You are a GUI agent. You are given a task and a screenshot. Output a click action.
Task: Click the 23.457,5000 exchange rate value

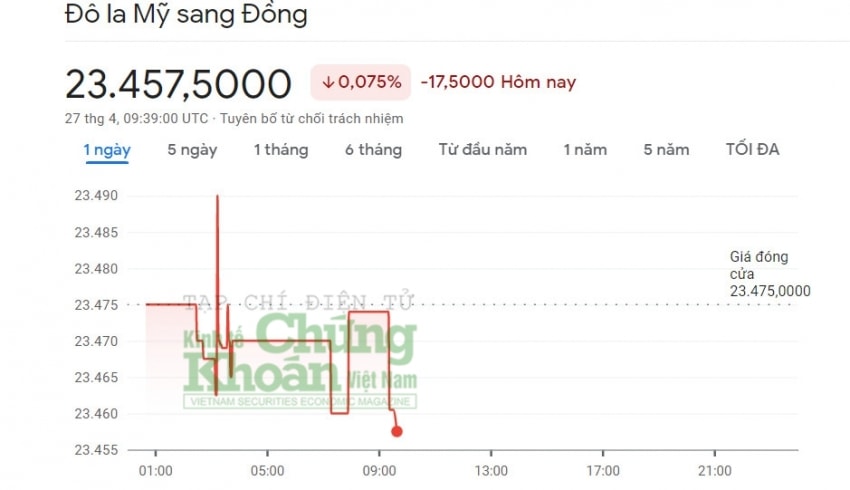[x=178, y=84]
